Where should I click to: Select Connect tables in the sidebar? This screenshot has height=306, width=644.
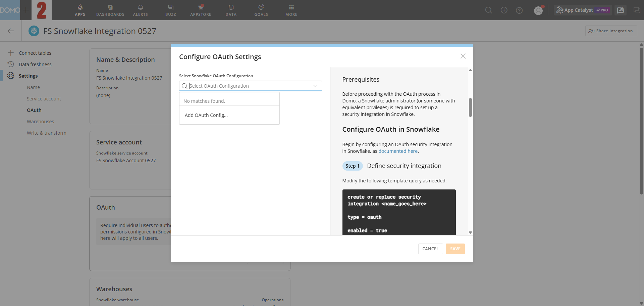tap(35, 53)
